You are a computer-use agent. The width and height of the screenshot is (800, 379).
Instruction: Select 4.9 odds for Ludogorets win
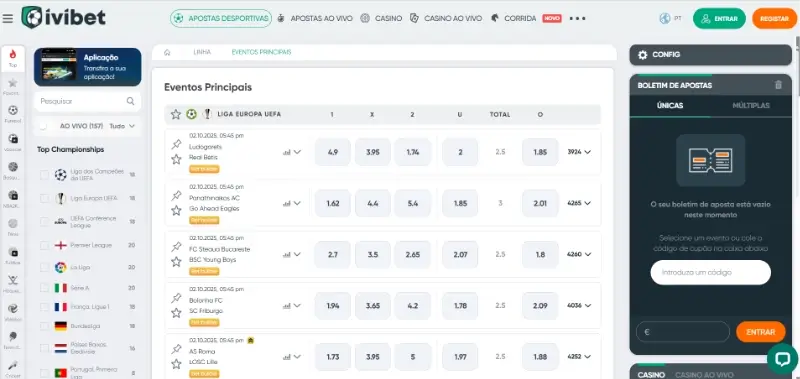333,152
